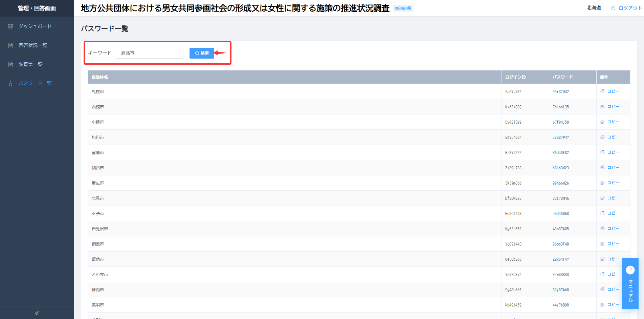Copy the password for 札幌市
Image resolution: width=644 pixels, height=319 pixels.
click(610, 91)
